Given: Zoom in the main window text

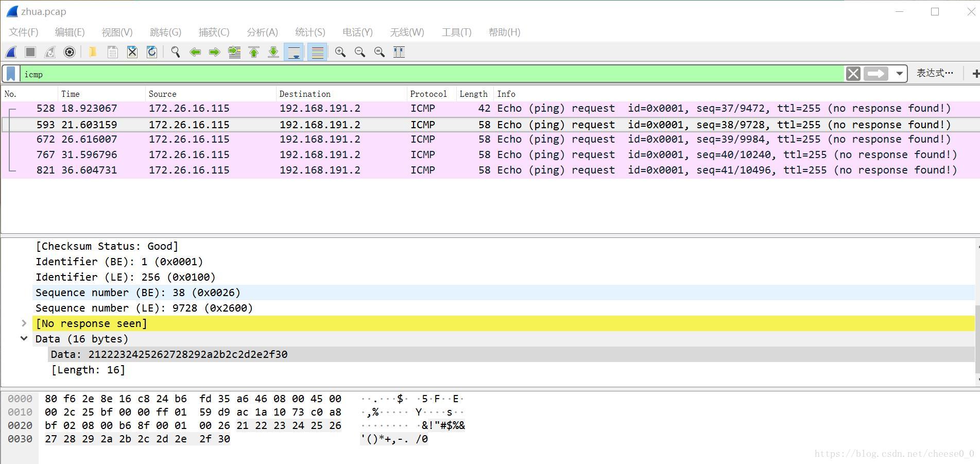Looking at the screenshot, I should 340,52.
